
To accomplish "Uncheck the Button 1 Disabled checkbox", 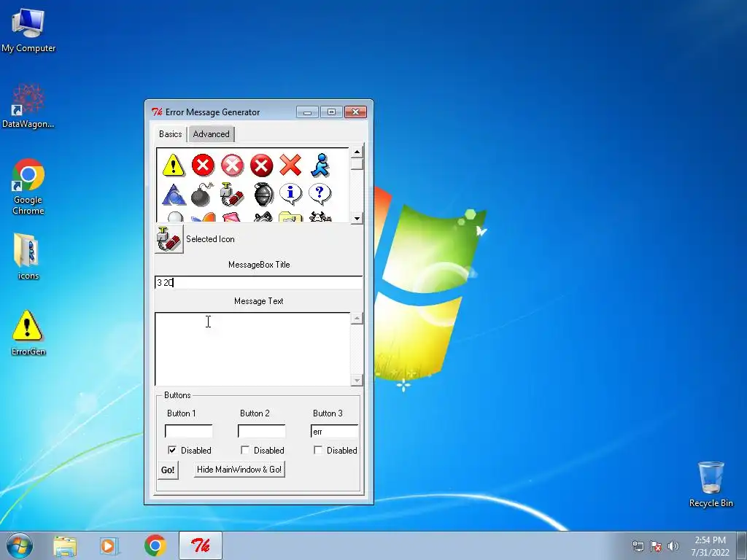I will pos(172,450).
